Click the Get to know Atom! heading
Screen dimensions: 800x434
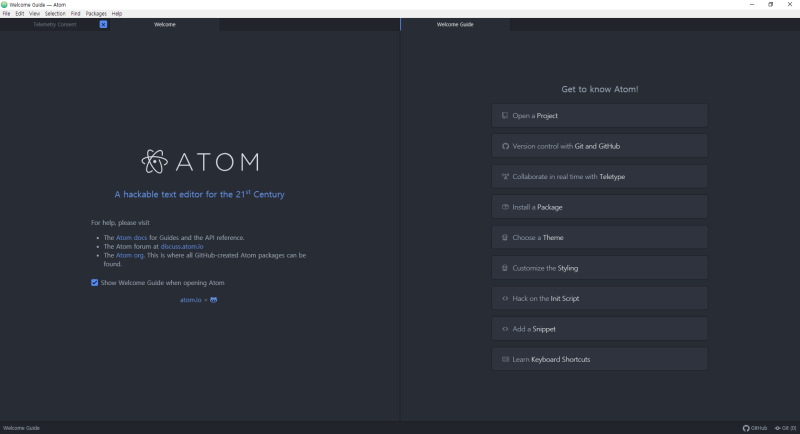point(599,89)
